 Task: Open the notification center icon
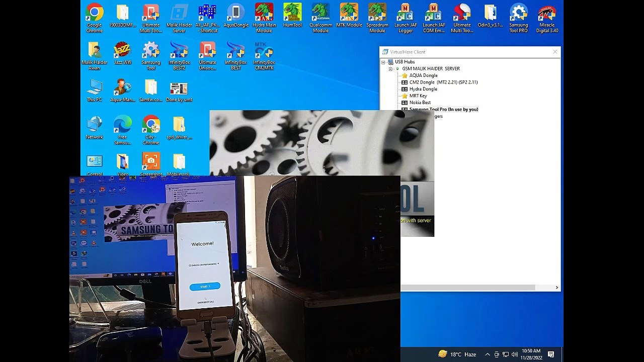click(x=551, y=354)
